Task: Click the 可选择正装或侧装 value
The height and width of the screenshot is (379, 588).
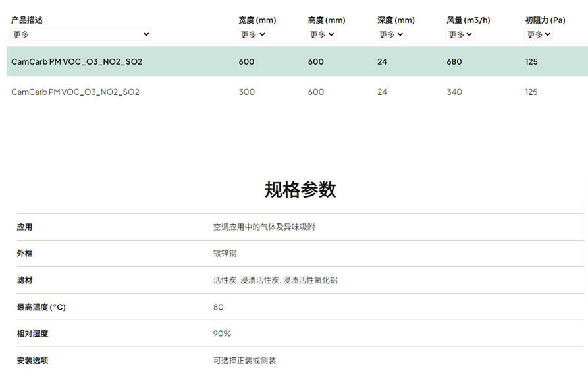Action: coord(244,361)
